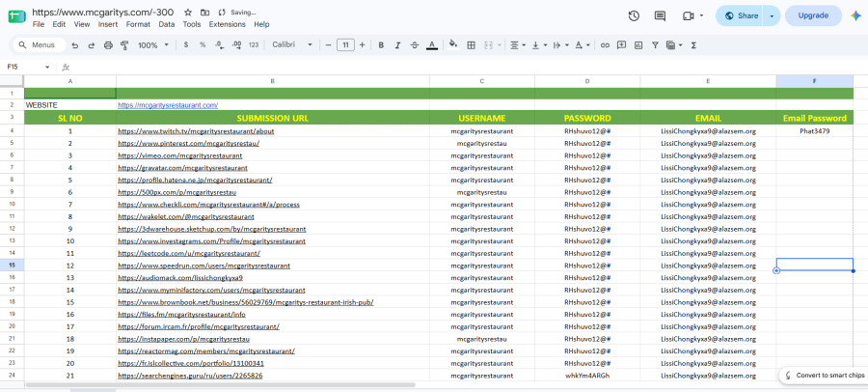Open the Format menu
Viewport: 868px width, 392px height.
pyautogui.click(x=138, y=24)
